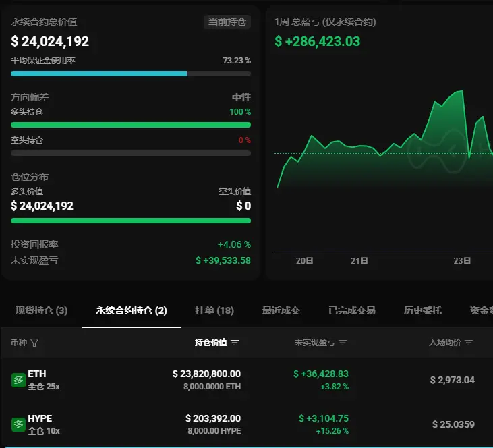This screenshot has width=493, height=448.
Task: Click the 仓位分布 long/short value bar
Action: point(131,221)
